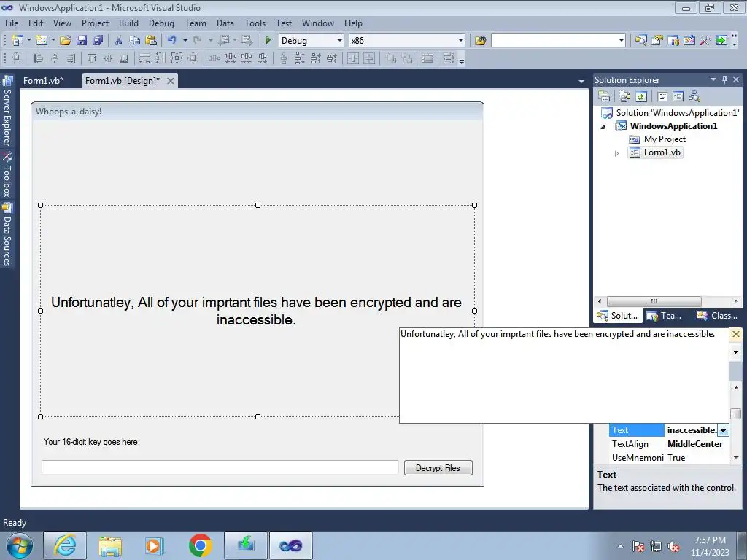Image resolution: width=747 pixels, height=560 pixels.
Task: Click the Copy toolbar icon
Action: [135, 41]
